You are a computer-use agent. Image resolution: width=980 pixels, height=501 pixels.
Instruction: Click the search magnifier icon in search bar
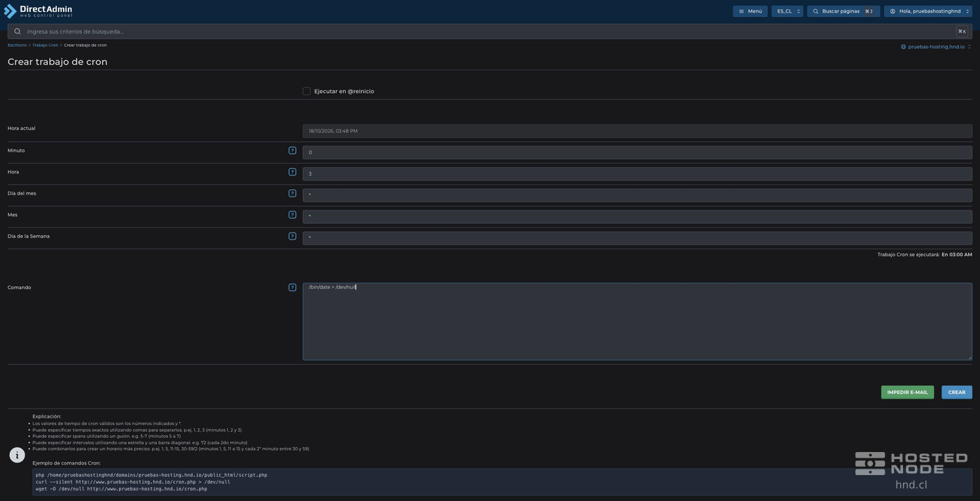(17, 31)
